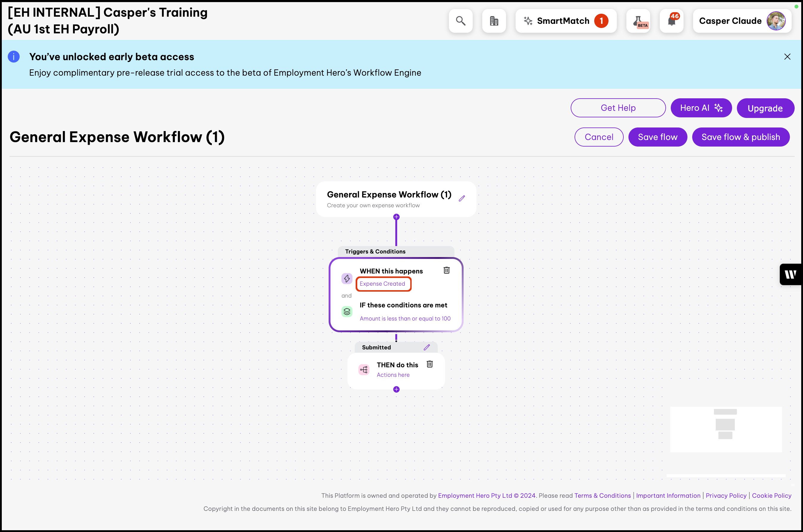Click the Actions here link
Screen dimensions: 803x532
click(x=393, y=374)
